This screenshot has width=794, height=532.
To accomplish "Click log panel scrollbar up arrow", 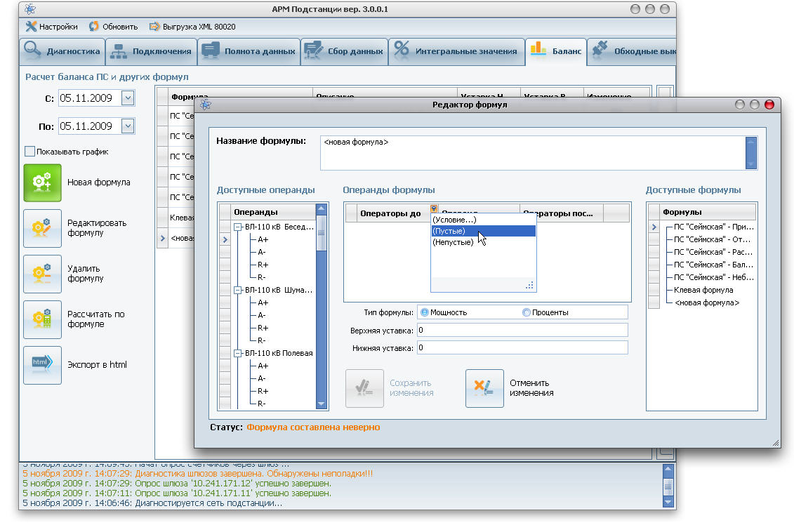I will (668, 469).
